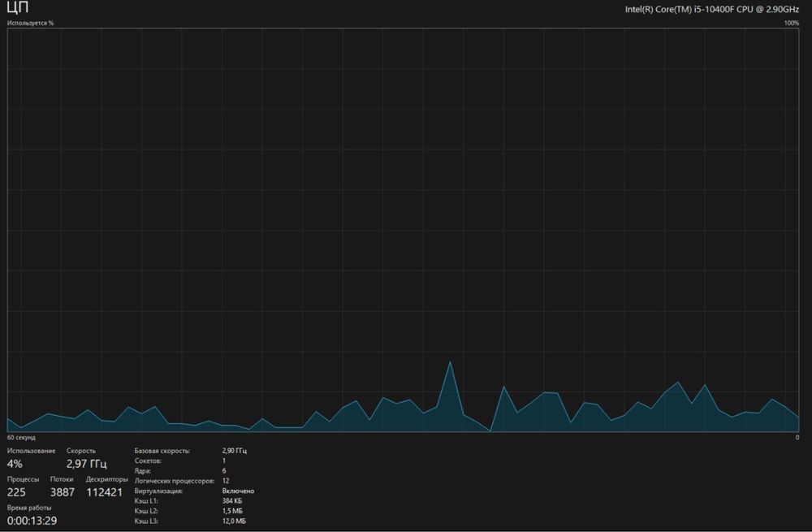The width and height of the screenshot is (812, 532).
Task: Select the 2,97 ГГц speed value
Action: [x=87, y=464]
